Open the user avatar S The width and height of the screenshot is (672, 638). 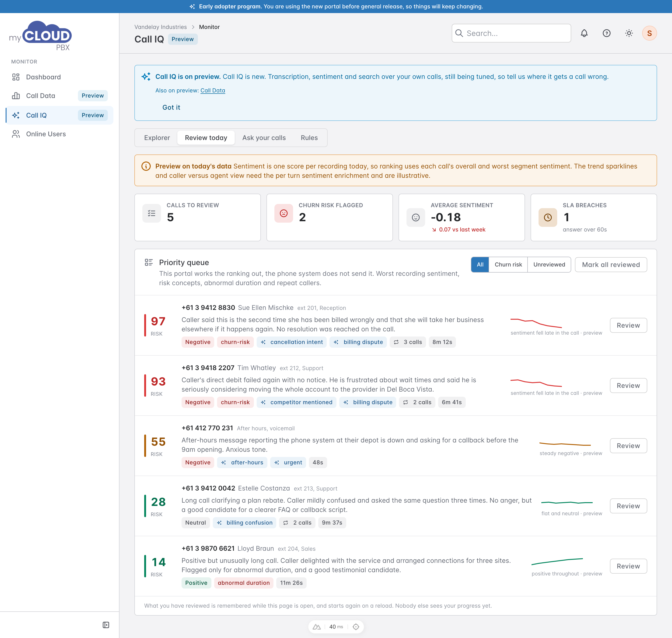pos(649,33)
